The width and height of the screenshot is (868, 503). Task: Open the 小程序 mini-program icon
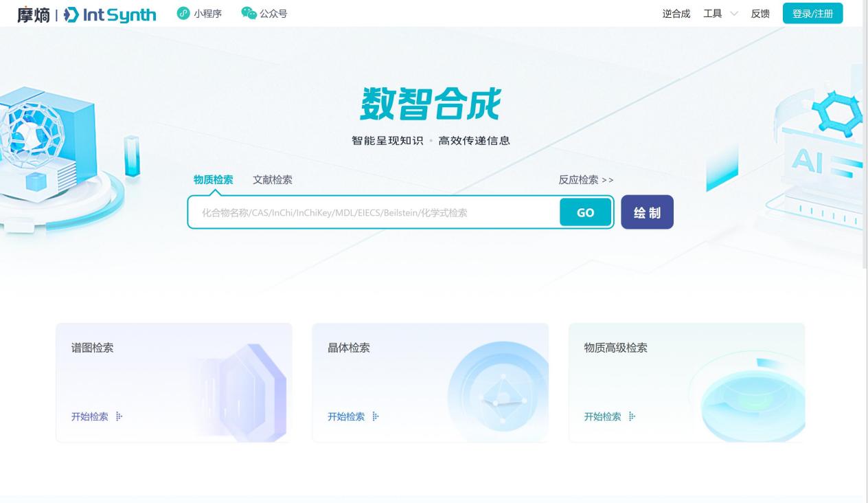pyautogui.click(x=183, y=13)
